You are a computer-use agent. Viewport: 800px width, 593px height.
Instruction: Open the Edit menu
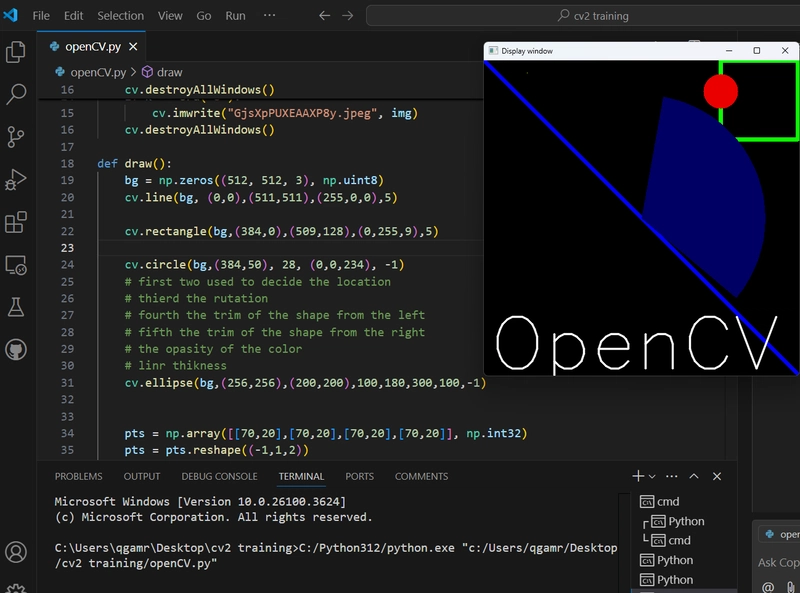(73, 16)
